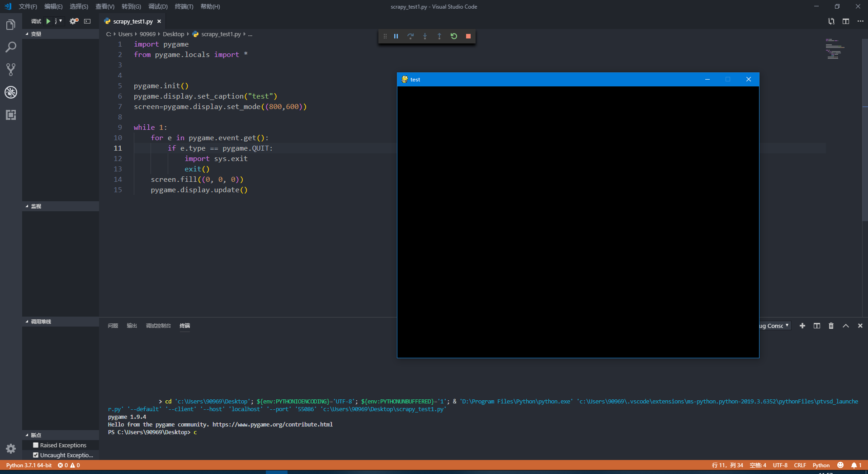Enable Raised Exceptions breakpoint
Screen dimensions: 868x474
pyautogui.click(x=36, y=445)
